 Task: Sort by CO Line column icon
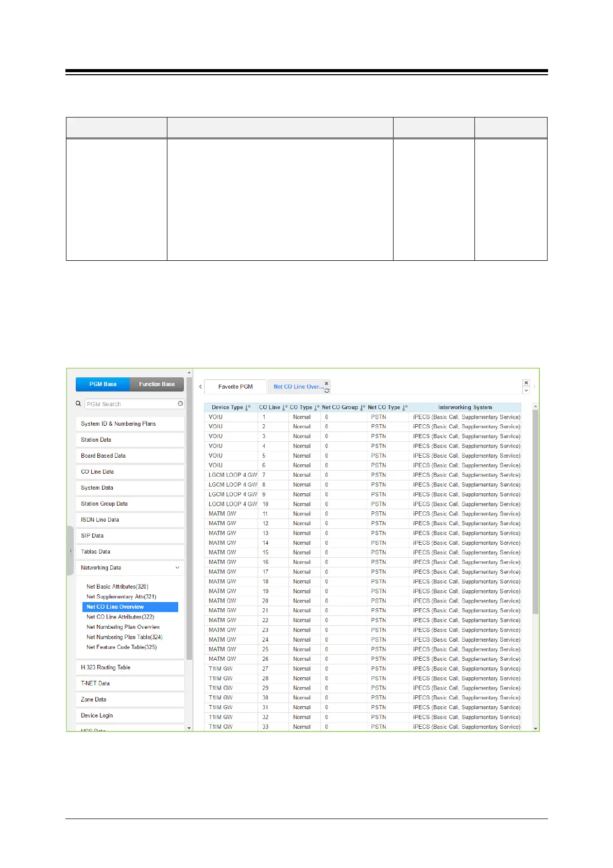coord(284,407)
